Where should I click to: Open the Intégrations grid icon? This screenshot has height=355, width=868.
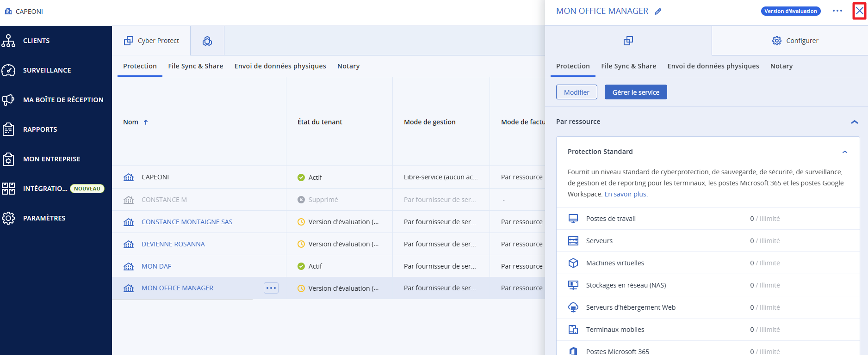pyautogui.click(x=8, y=189)
